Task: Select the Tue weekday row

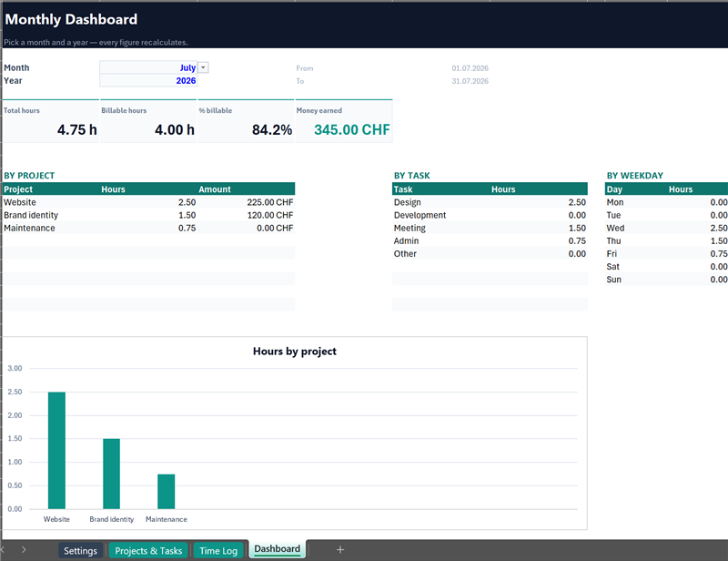Action: point(667,215)
